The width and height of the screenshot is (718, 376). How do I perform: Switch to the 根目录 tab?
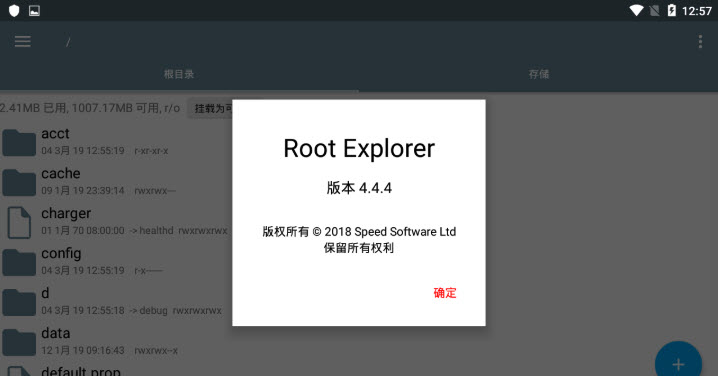(179, 74)
